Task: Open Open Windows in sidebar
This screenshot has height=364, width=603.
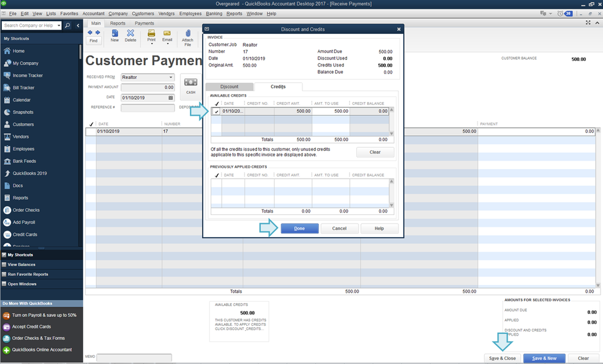Action: (x=22, y=284)
